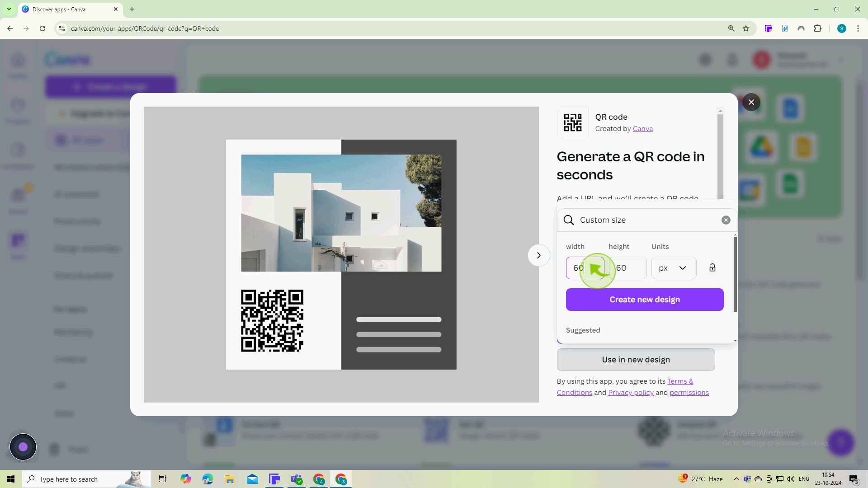Open File Explorer from the taskbar
The width and height of the screenshot is (868, 488).
pyautogui.click(x=230, y=479)
